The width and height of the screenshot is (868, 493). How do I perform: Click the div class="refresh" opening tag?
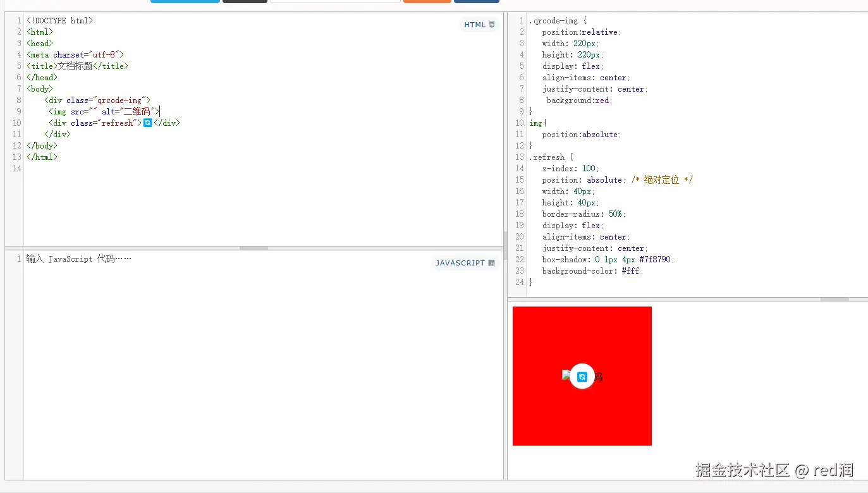pyautogui.click(x=95, y=123)
